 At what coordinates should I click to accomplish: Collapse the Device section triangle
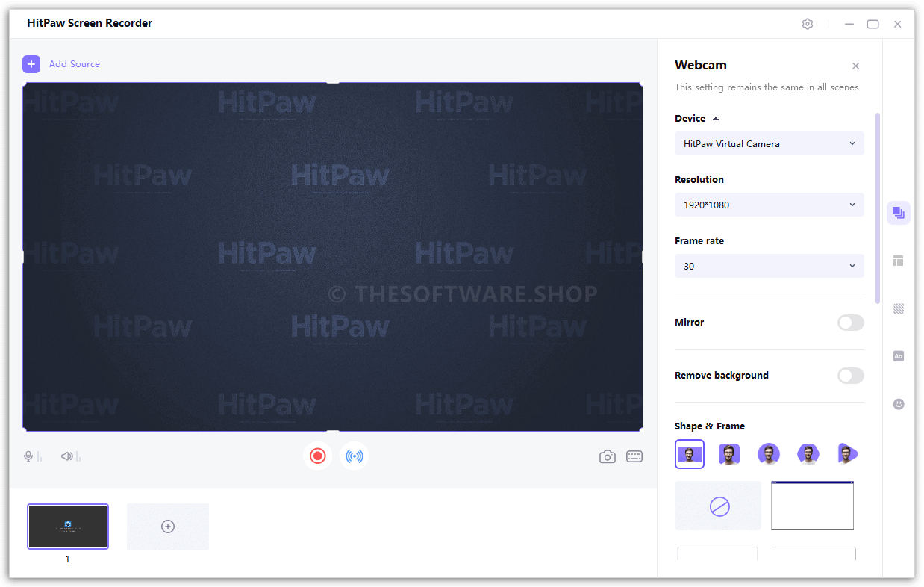(716, 119)
